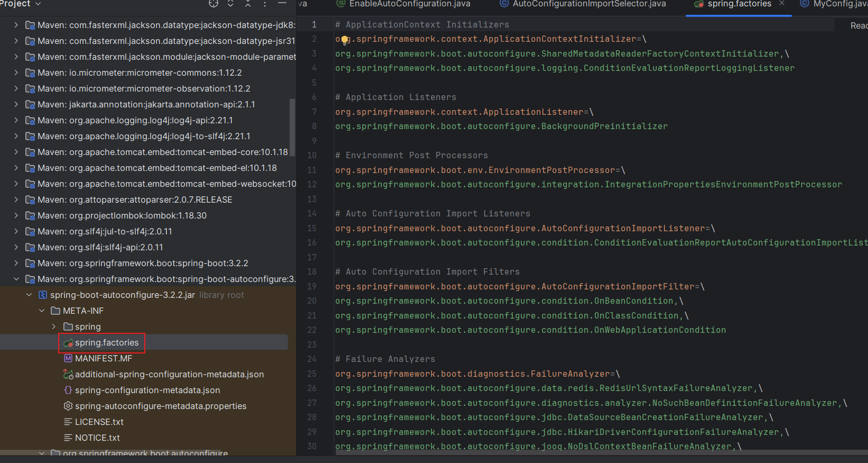Click library icon for Maven slf4j-api:2.0.11

[x=30, y=247]
